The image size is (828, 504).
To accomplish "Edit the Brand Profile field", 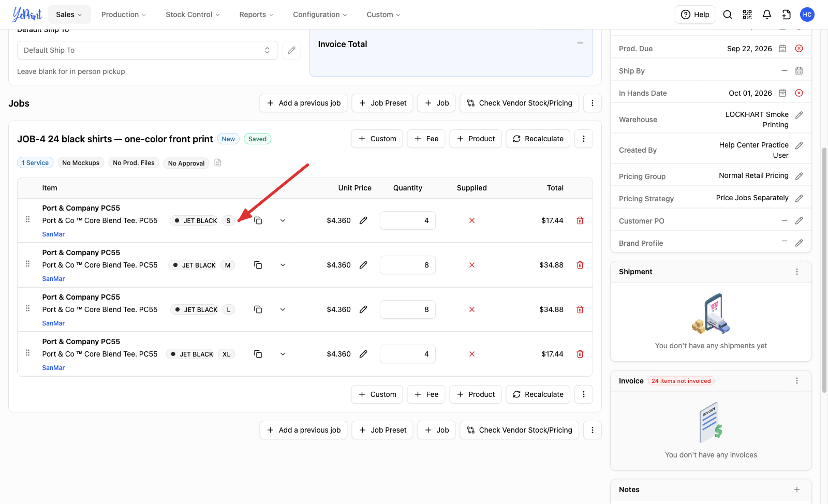I will tap(799, 243).
